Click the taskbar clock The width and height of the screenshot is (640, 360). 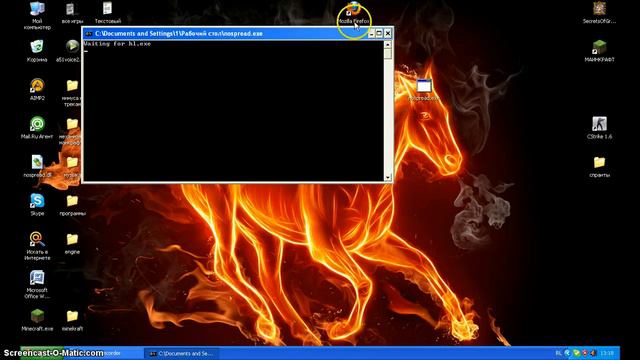(x=607, y=353)
